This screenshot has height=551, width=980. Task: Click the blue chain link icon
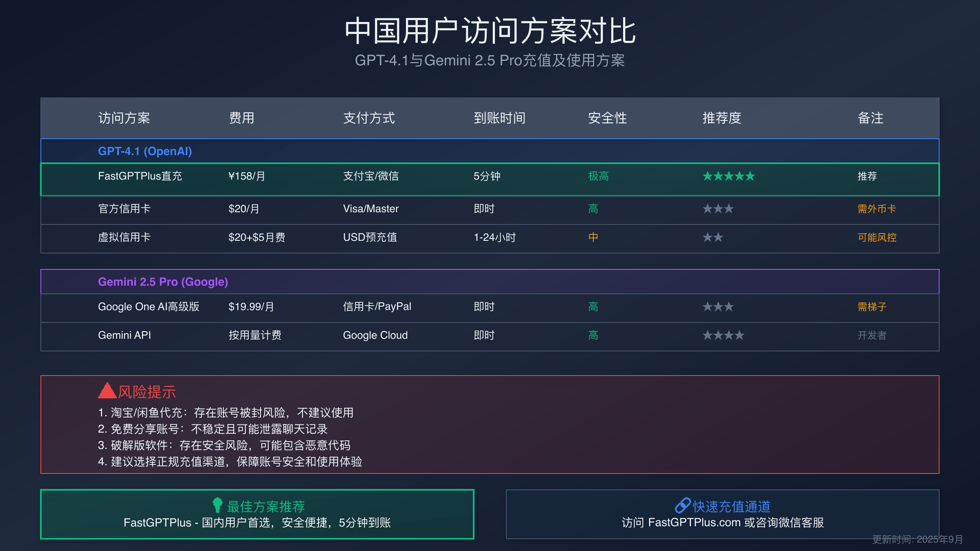click(683, 505)
